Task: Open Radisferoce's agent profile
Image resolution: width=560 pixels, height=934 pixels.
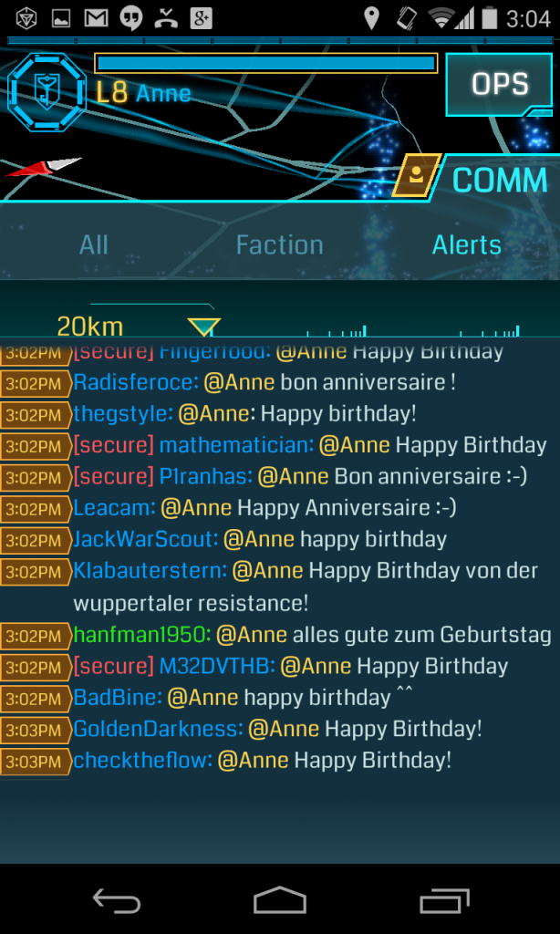Action: [x=136, y=382]
